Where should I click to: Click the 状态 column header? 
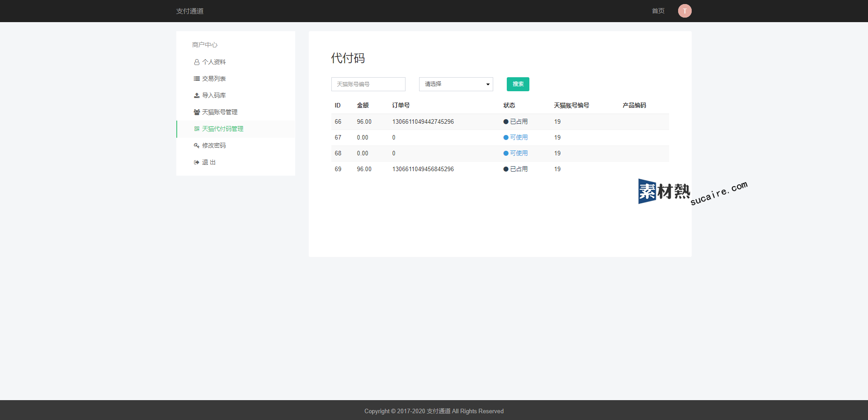[509, 105]
